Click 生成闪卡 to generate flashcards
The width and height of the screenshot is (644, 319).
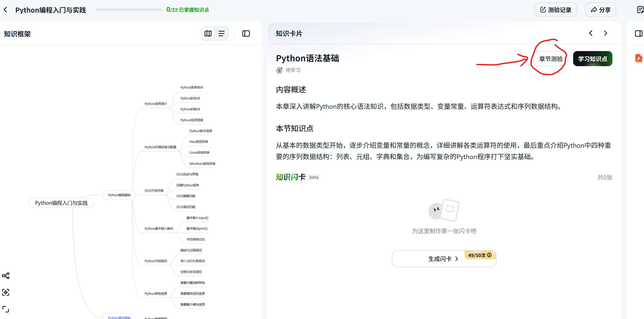tap(443, 259)
